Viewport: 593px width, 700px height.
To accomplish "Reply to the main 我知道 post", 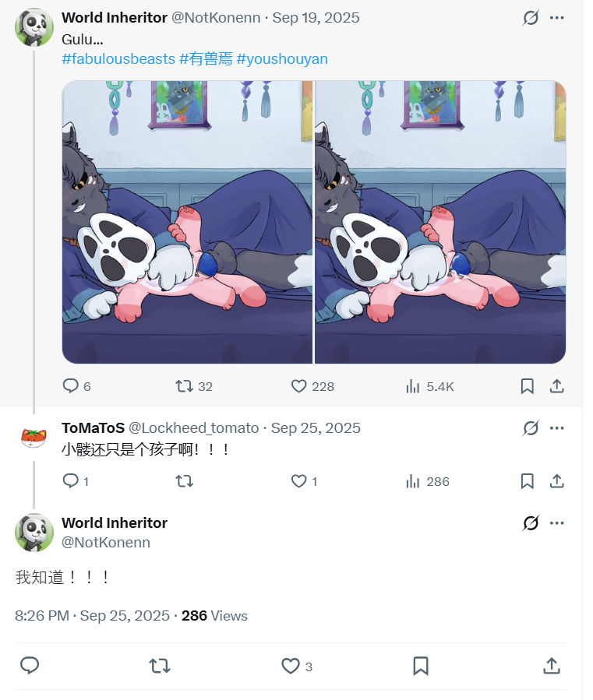I will tap(30, 666).
